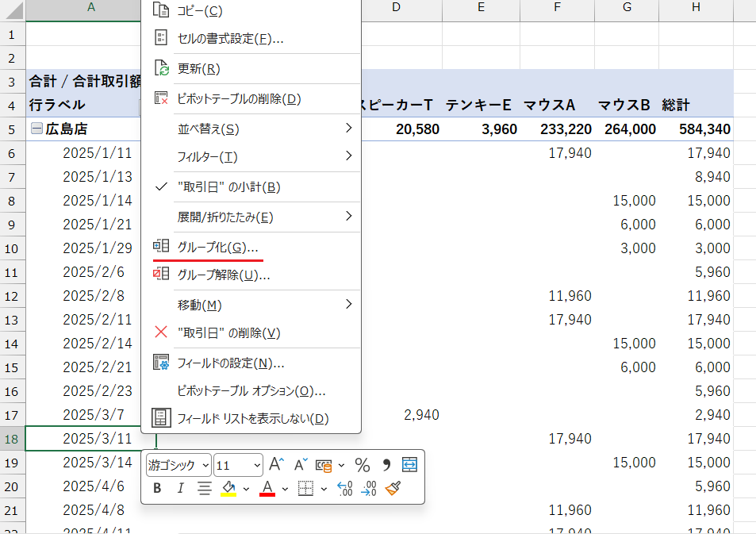Click フィールドの設定 menu entry
The width and height of the screenshot is (756, 534).
(231, 363)
